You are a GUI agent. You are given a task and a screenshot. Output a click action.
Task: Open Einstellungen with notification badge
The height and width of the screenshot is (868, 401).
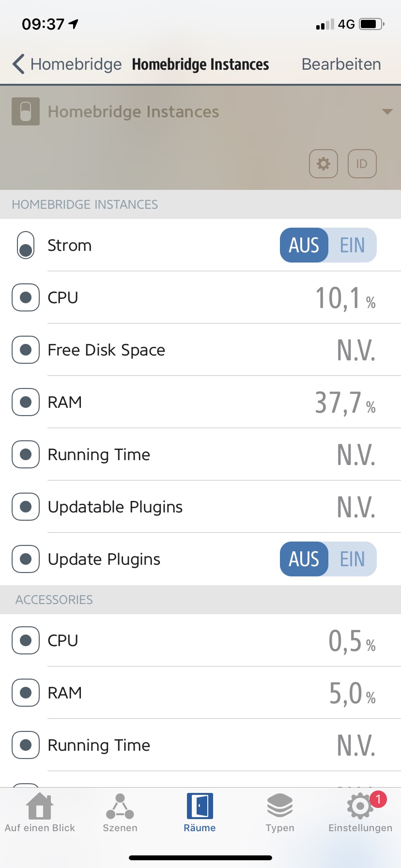pyautogui.click(x=360, y=813)
